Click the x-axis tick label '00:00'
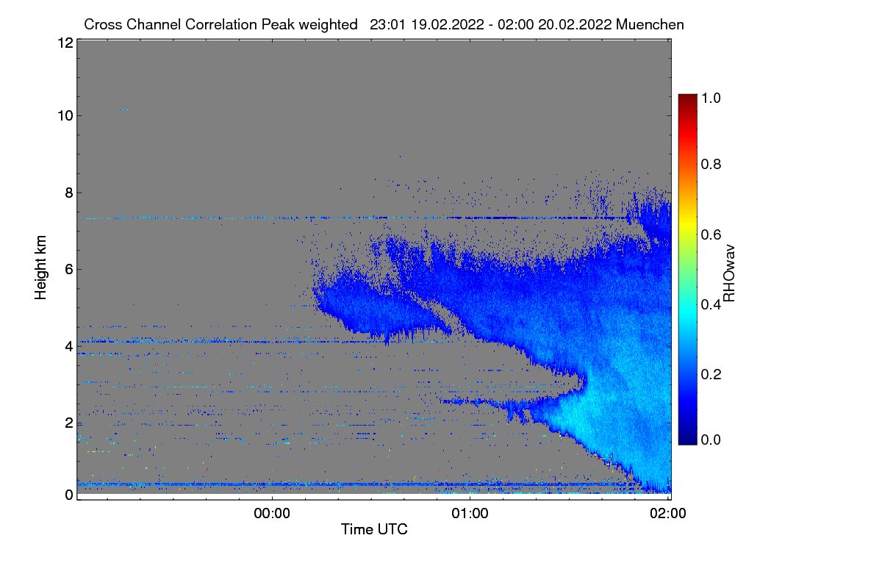The width and height of the screenshot is (882, 588). click(273, 514)
